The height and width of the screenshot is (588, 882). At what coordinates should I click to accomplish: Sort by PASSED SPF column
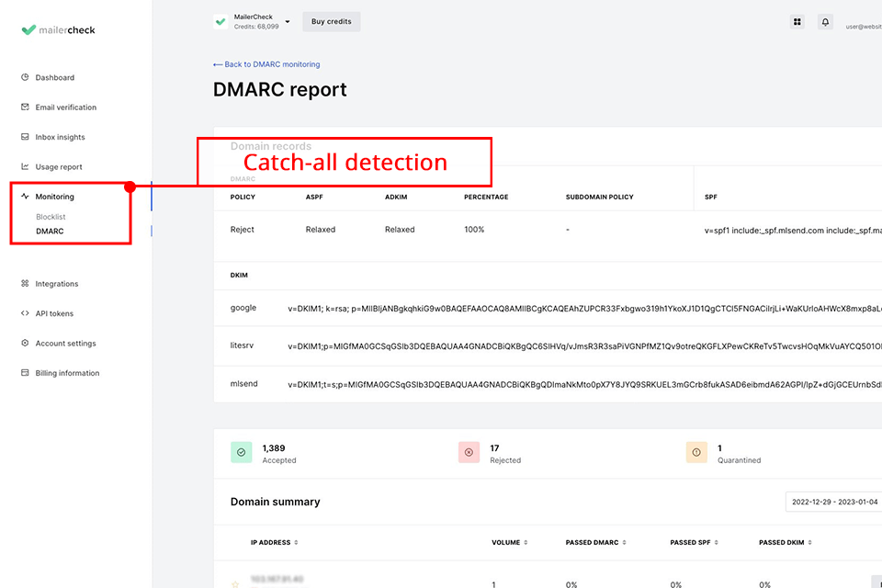click(x=695, y=543)
